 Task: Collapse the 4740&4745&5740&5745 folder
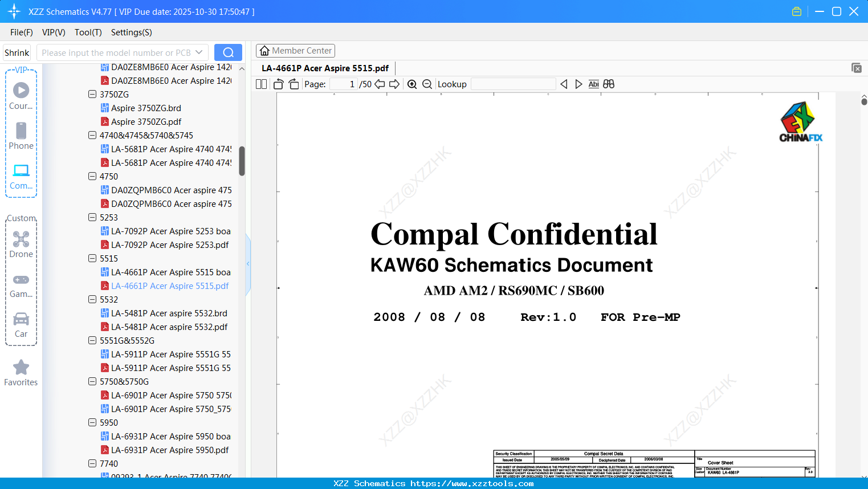tap(92, 135)
